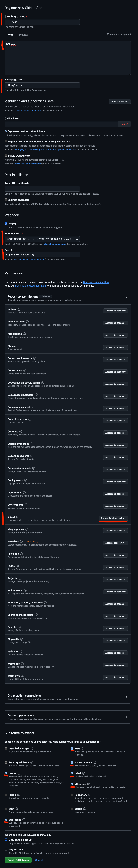Expand the Organization permissions section
Viewport: 138px width, 868px height.
[126, 697]
